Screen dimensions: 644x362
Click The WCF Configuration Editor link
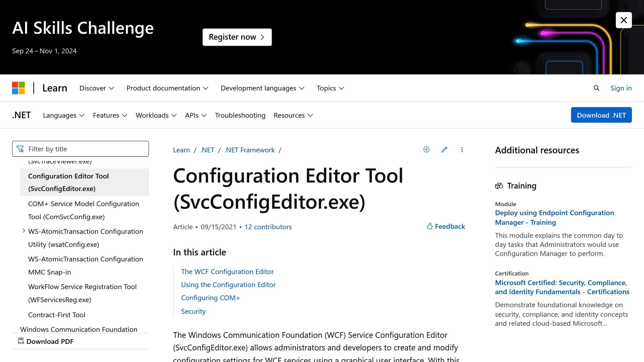[x=227, y=271]
